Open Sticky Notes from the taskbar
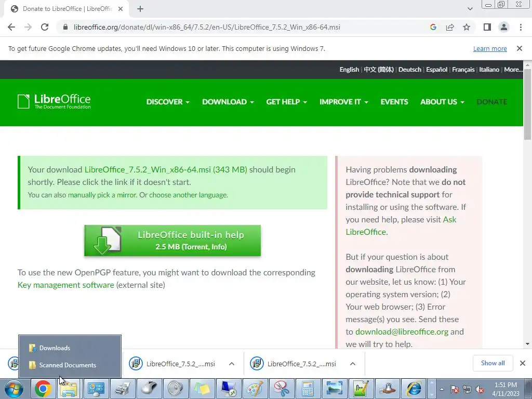The width and height of the screenshot is (532, 399). (202, 389)
